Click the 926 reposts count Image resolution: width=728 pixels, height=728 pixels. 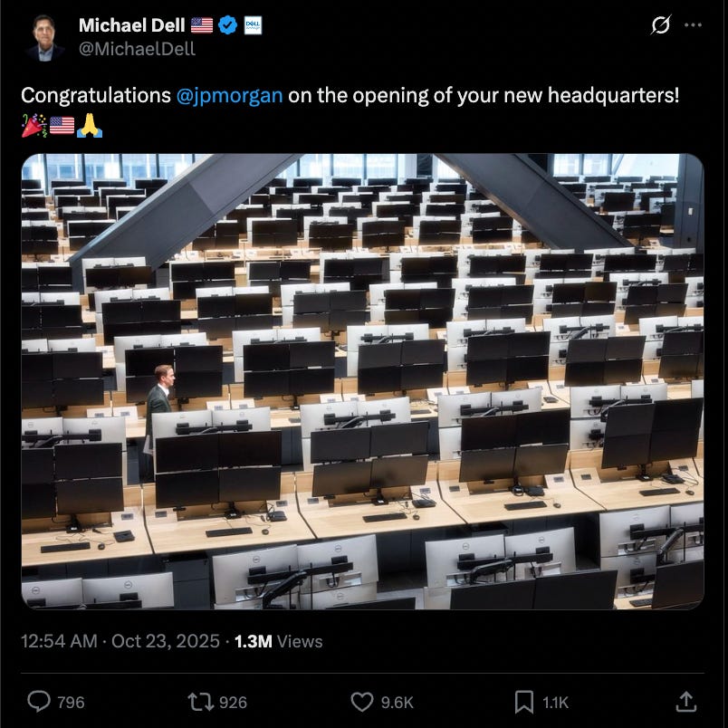pyautogui.click(x=233, y=702)
